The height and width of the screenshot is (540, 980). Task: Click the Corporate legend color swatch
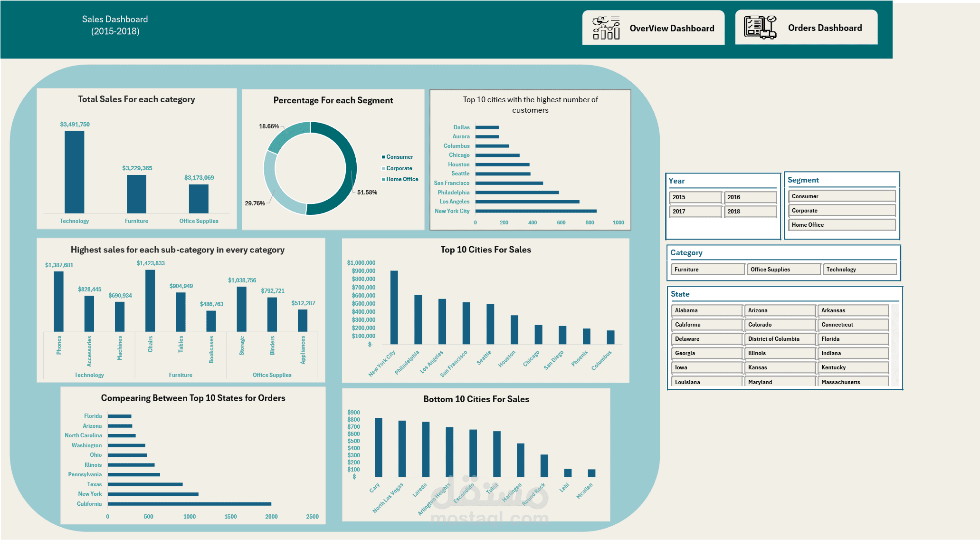[383, 168]
